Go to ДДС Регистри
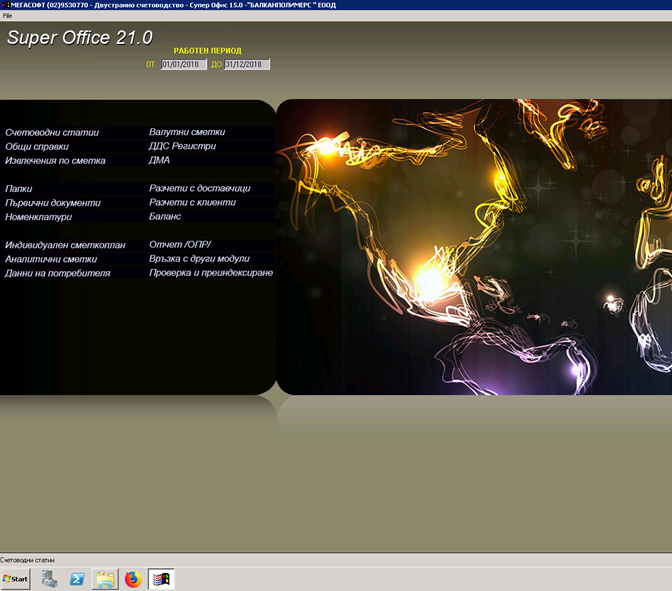 click(x=182, y=146)
